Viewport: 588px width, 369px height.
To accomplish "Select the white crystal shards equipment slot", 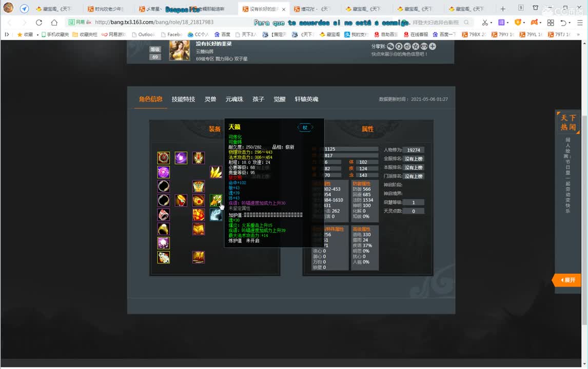I will 164,257.
